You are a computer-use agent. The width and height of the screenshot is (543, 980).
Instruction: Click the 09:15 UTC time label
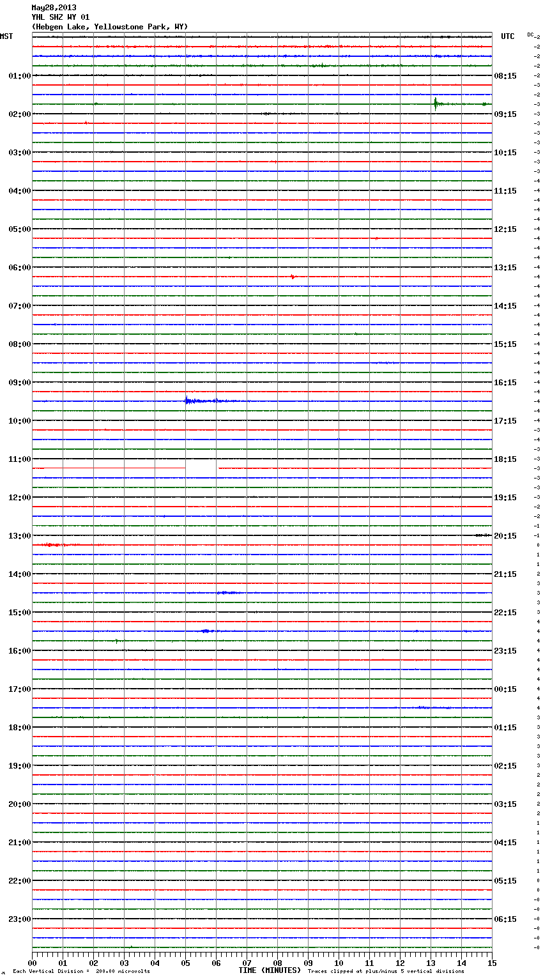pyautogui.click(x=505, y=114)
